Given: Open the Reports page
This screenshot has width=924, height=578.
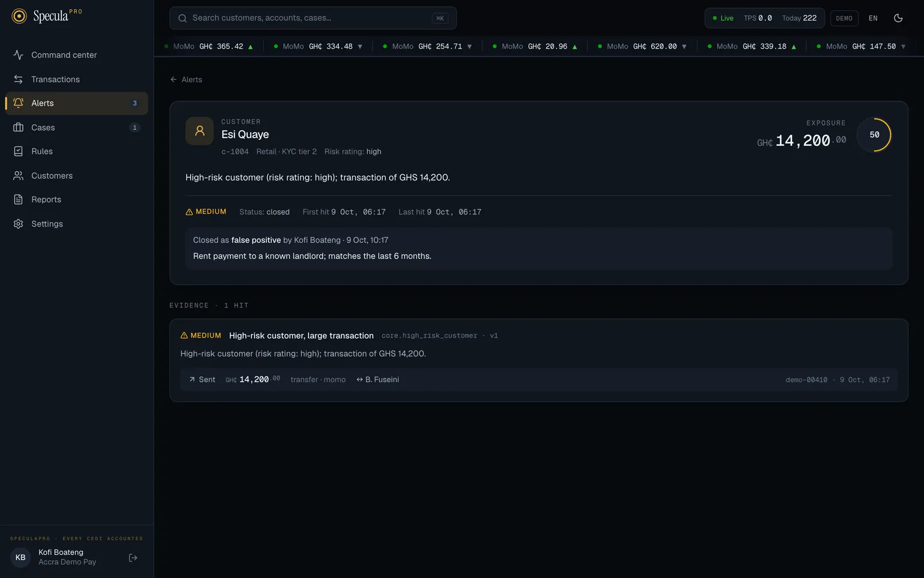Looking at the screenshot, I should (x=76, y=199).
